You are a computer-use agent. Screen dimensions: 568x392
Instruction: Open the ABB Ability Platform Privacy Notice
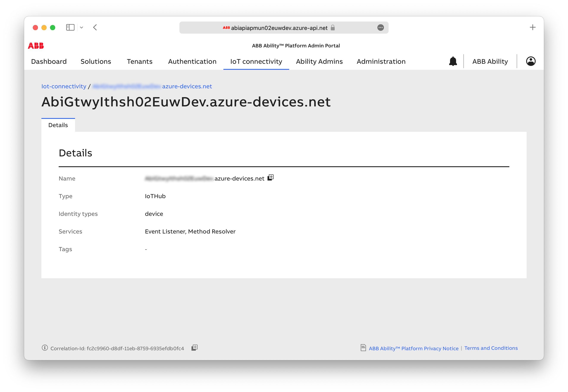click(x=413, y=348)
